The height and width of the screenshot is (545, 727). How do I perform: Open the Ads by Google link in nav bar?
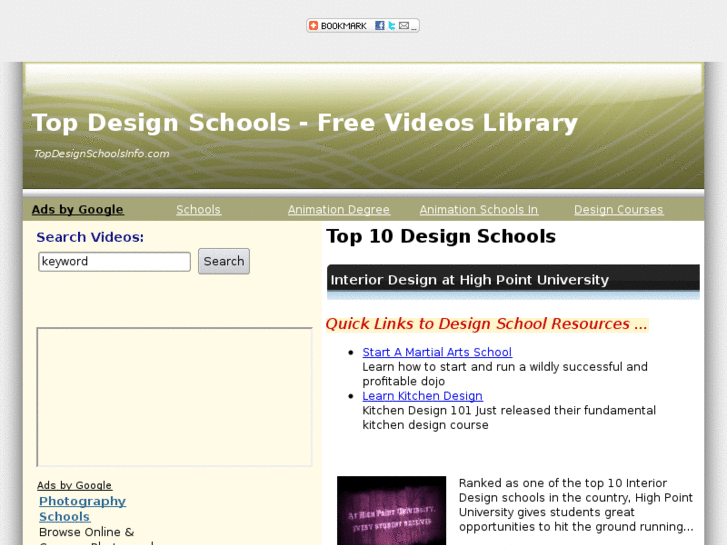pyautogui.click(x=77, y=210)
